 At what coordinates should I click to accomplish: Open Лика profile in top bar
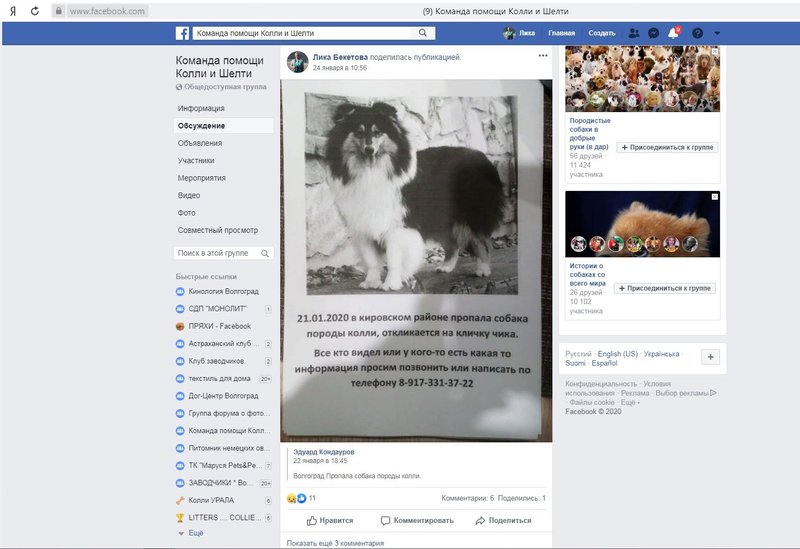point(519,33)
